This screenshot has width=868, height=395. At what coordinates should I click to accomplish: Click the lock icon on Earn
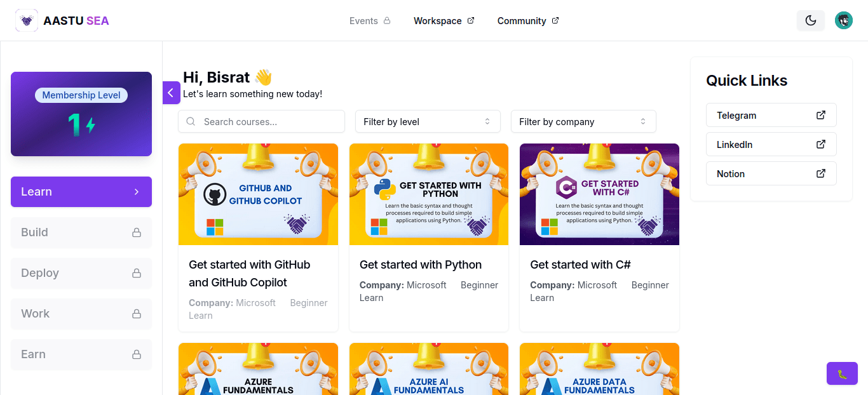point(137,354)
